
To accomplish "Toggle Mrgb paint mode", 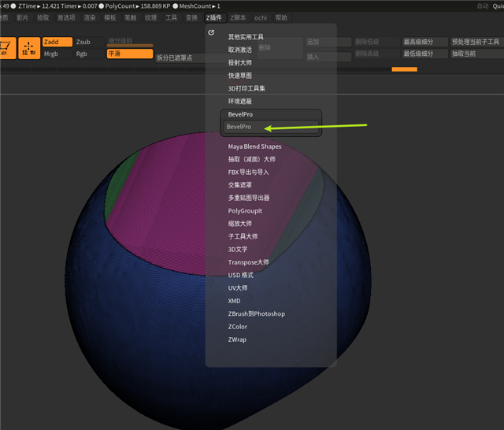I will [57, 54].
